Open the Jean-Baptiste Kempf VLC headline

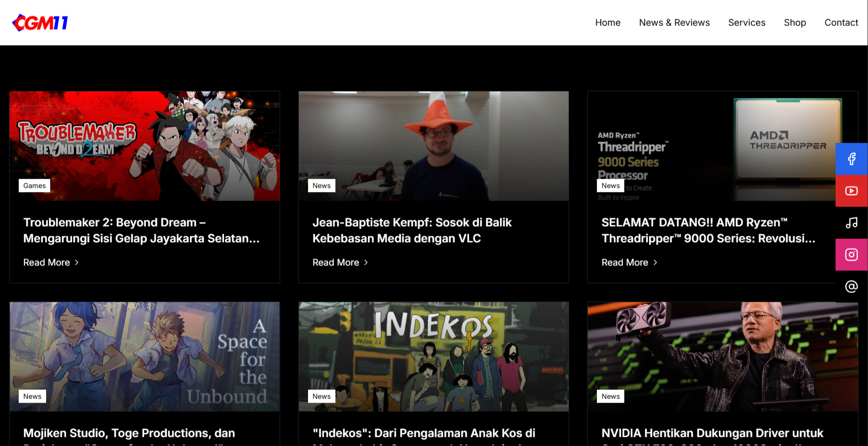tap(412, 230)
